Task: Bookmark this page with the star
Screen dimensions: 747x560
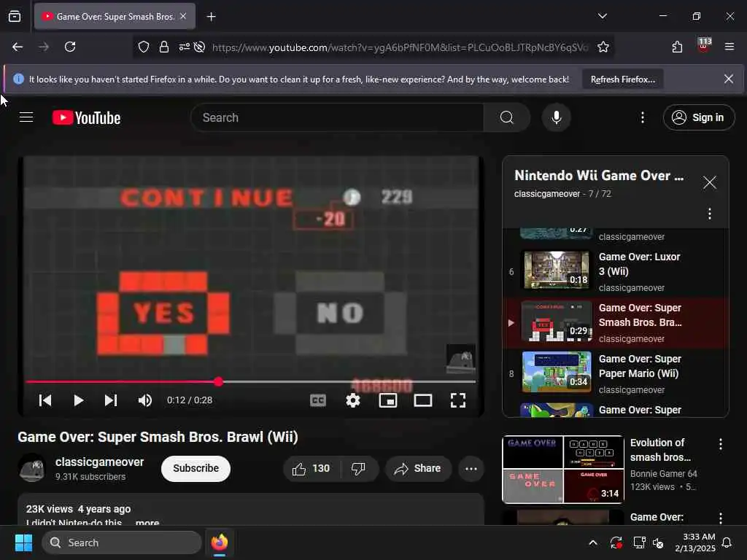Action: coord(603,47)
